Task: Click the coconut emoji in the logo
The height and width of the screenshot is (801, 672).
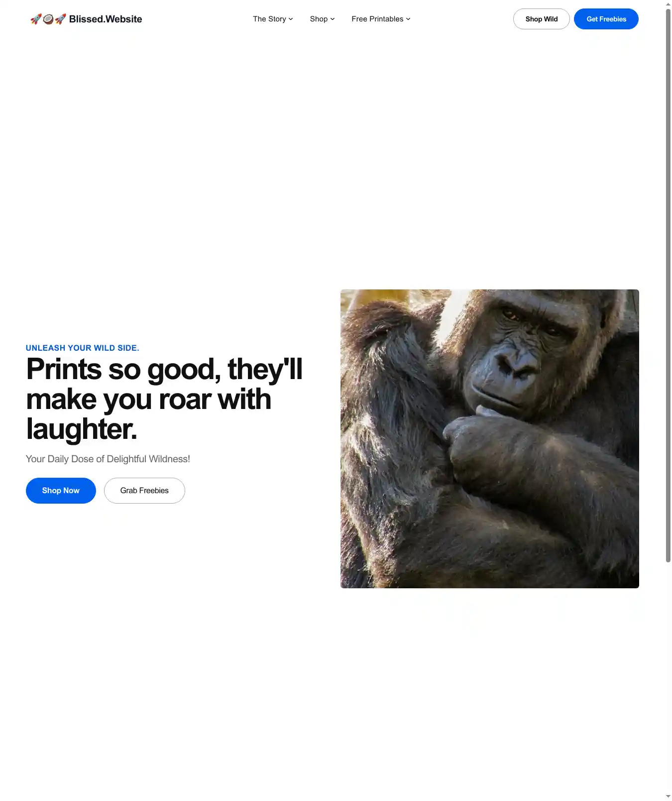Action: click(x=48, y=19)
